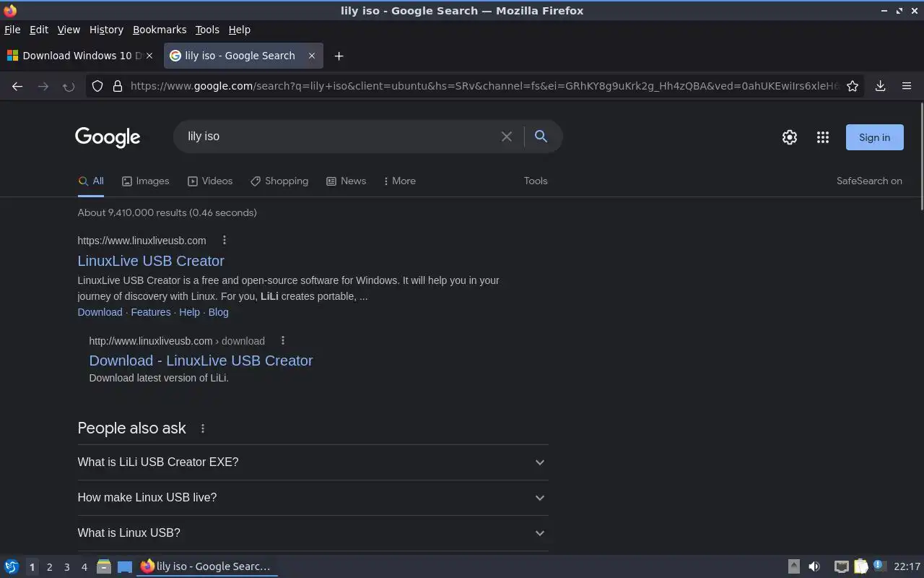Screen dimensions: 924x578
Task: Open Google quick settings gear
Action: click(790, 137)
